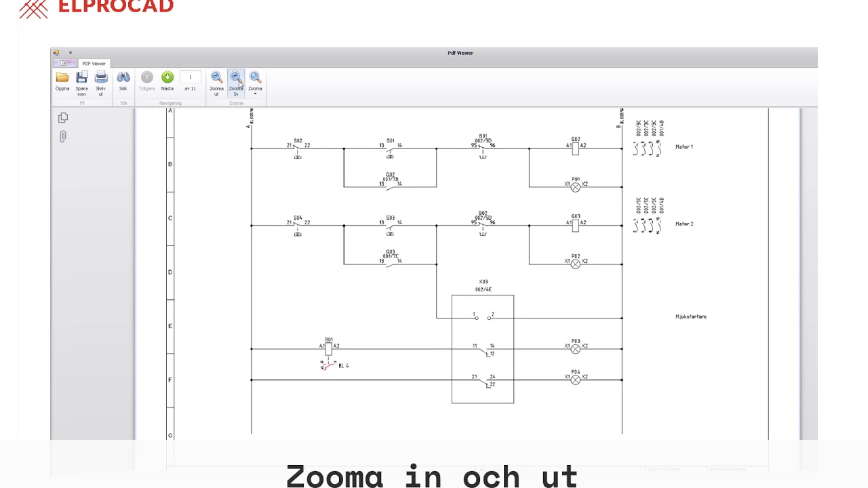The height and width of the screenshot is (488, 868).
Task: Click the R01 relay coil label
Action: tap(329, 340)
